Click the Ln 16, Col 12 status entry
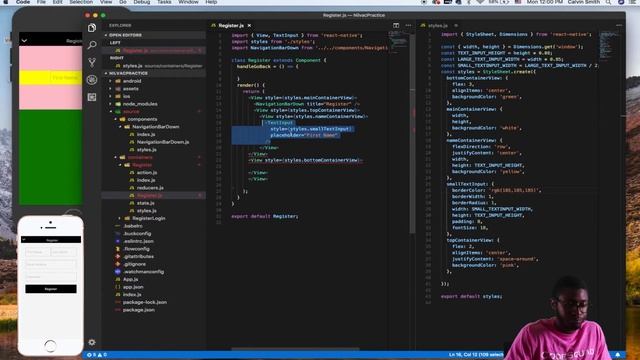The width and height of the screenshot is (640, 360). pyautogui.click(x=476, y=355)
